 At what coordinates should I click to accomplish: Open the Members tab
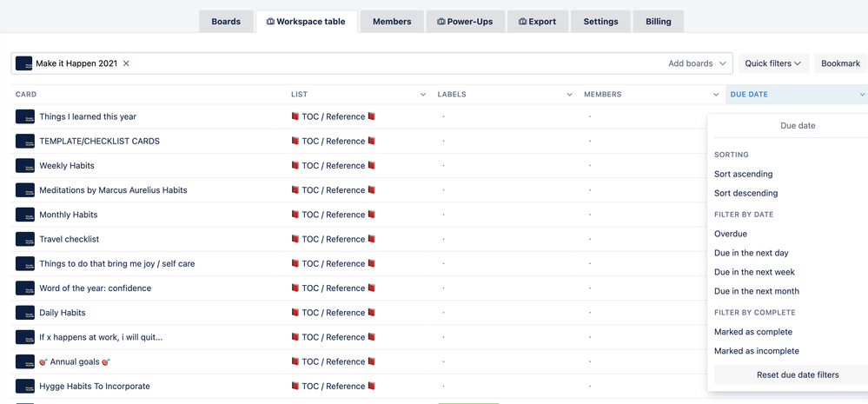tap(392, 22)
